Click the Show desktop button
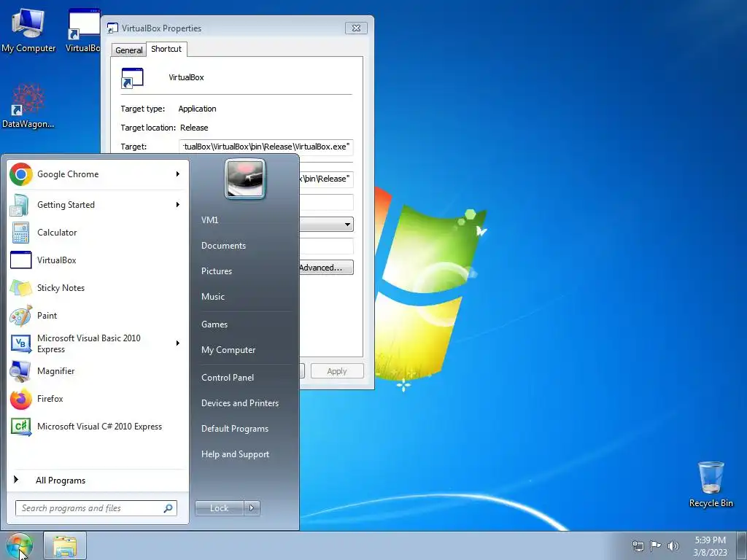The image size is (747, 560). [742, 545]
